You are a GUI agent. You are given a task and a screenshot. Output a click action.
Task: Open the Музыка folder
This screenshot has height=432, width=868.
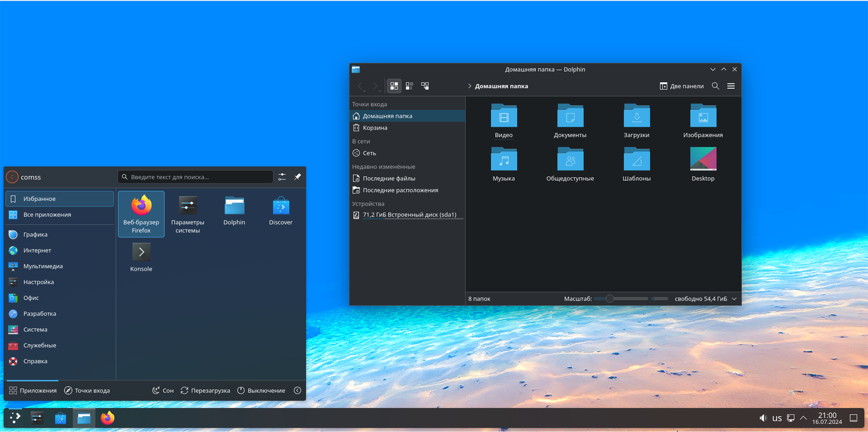coord(503,164)
